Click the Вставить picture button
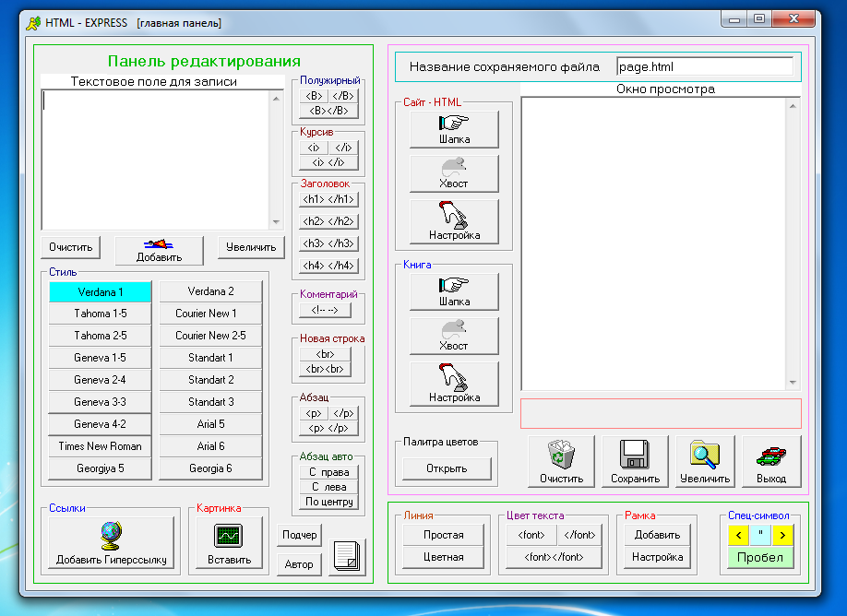This screenshot has height=616, width=847. click(227, 544)
